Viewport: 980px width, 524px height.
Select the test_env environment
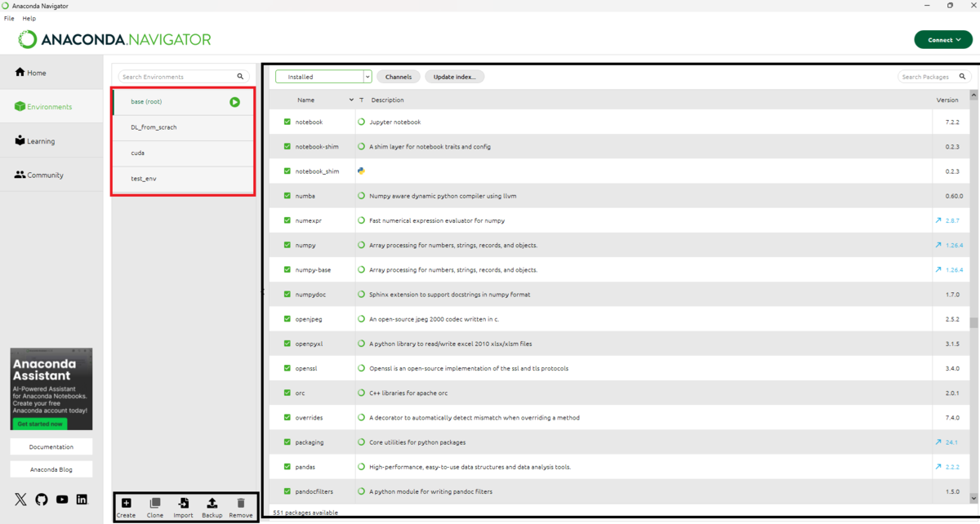click(x=183, y=178)
